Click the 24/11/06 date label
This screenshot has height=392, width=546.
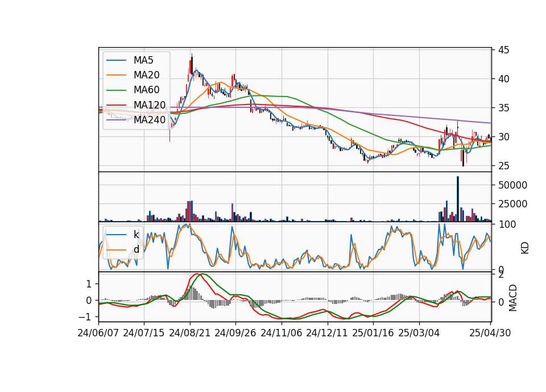coord(282,333)
